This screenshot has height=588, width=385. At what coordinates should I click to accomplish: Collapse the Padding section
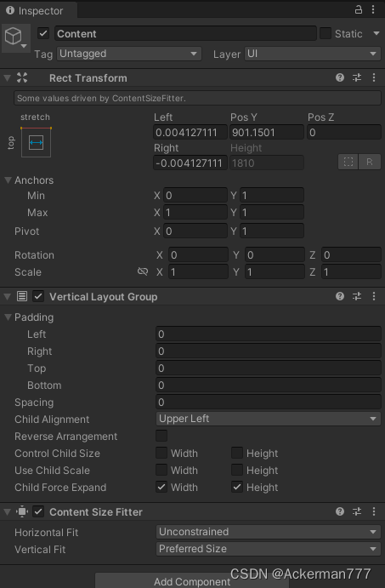point(8,317)
